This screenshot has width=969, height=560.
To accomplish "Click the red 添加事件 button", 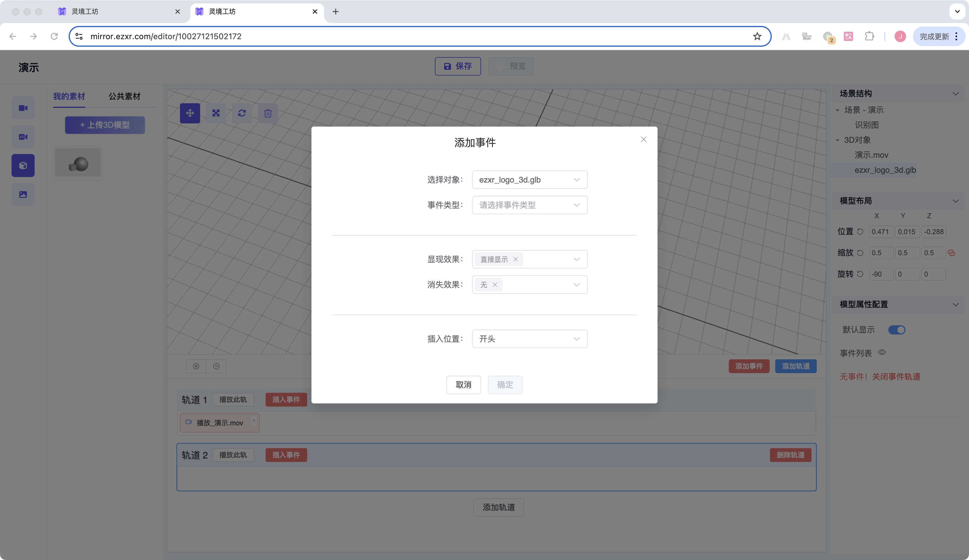I will click(749, 366).
